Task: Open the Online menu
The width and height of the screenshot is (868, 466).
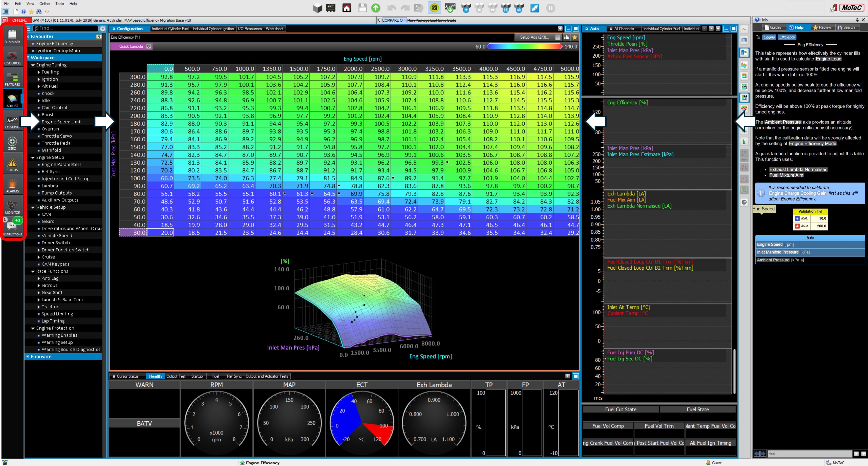Action: [x=44, y=4]
